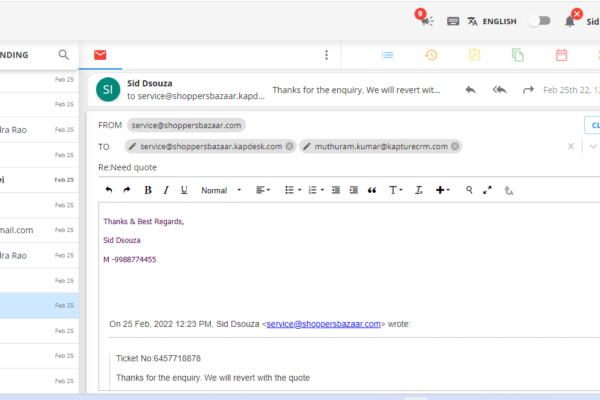Clear all recipients in TO field
The image size is (600, 400).
(571, 146)
